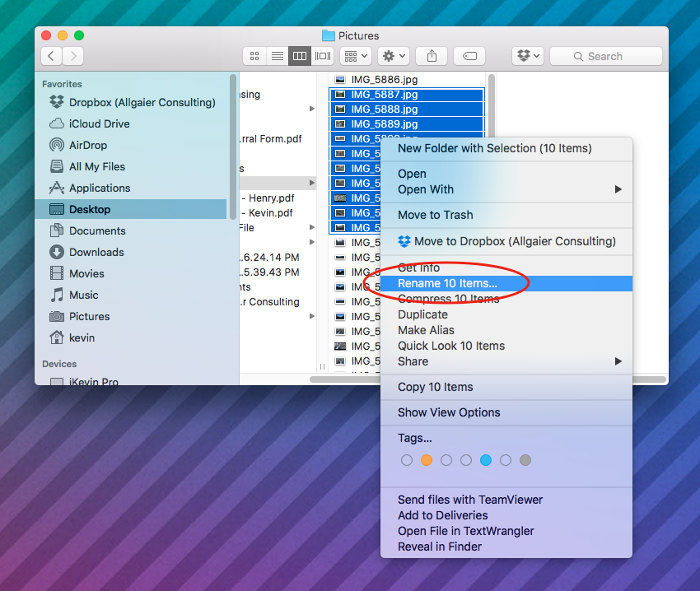The image size is (700, 591).
Task: Switch to Cover Flow view
Action: click(x=322, y=56)
